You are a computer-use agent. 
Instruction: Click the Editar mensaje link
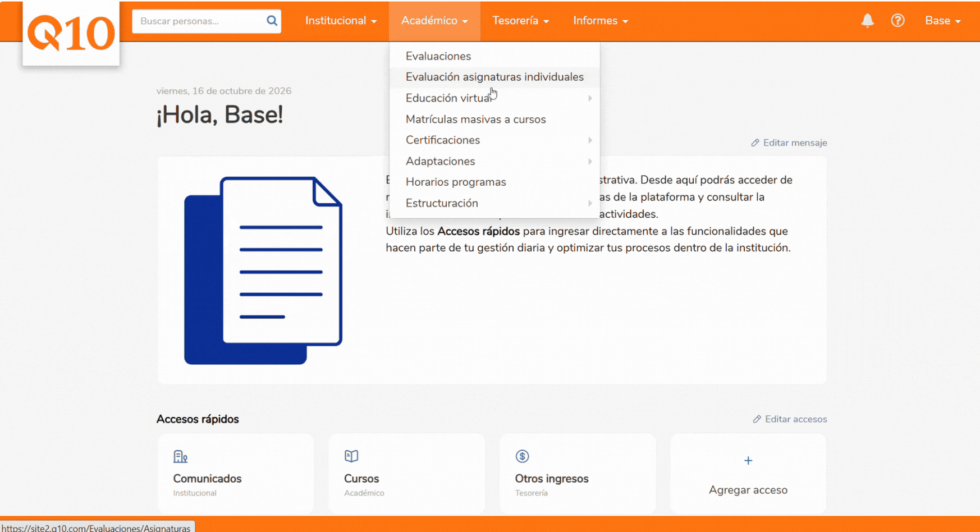point(789,143)
